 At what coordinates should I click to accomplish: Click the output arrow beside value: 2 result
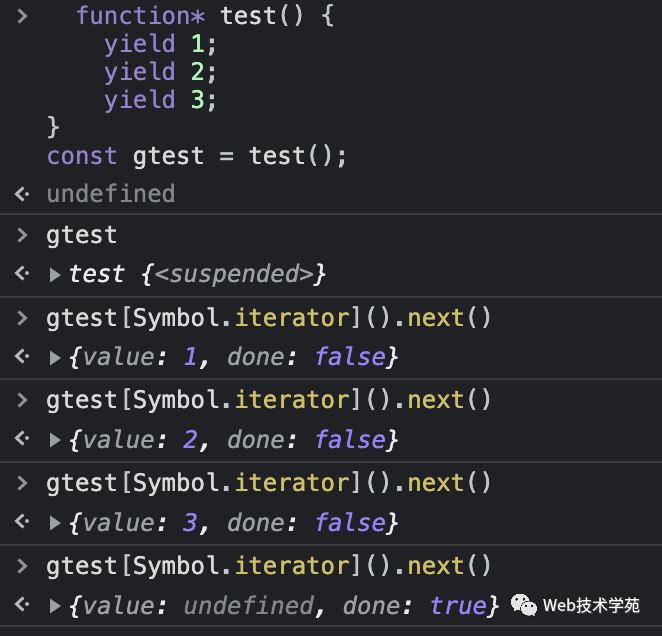(22, 440)
